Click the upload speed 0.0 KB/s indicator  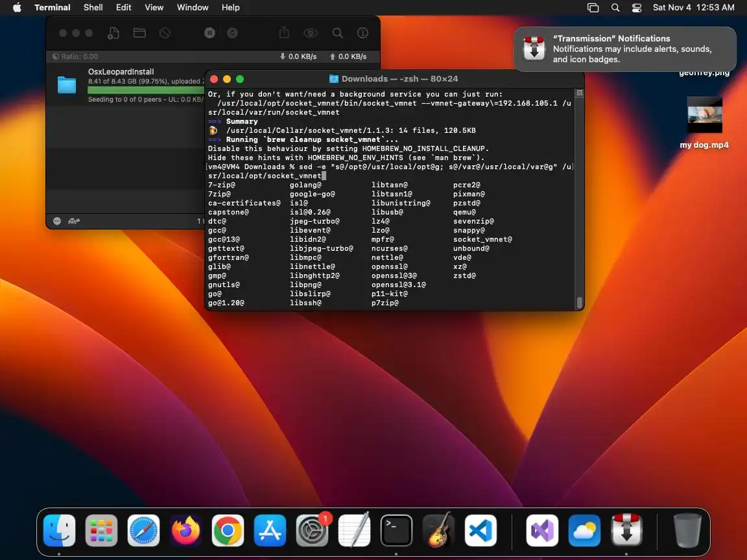pyautogui.click(x=348, y=56)
